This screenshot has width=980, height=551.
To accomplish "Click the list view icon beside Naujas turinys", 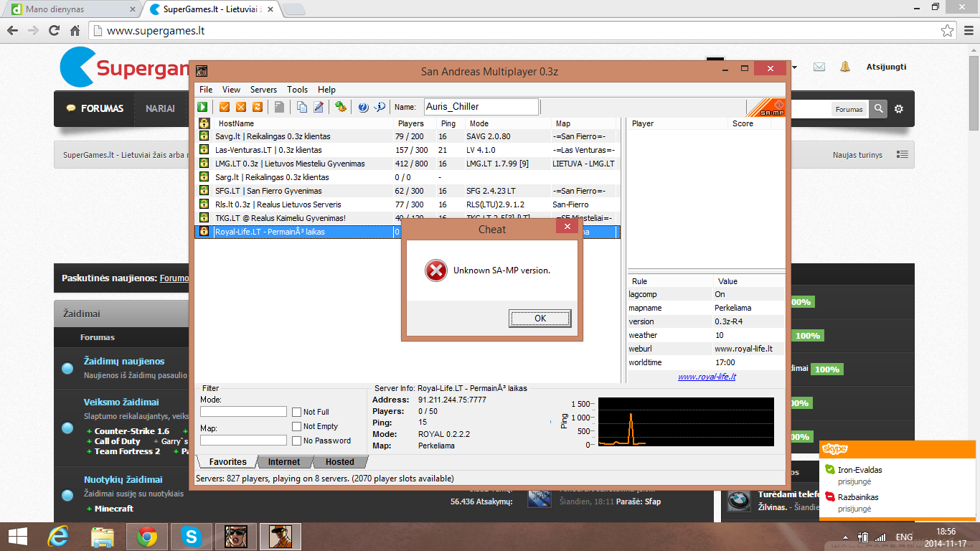I will [x=903, y=154].
